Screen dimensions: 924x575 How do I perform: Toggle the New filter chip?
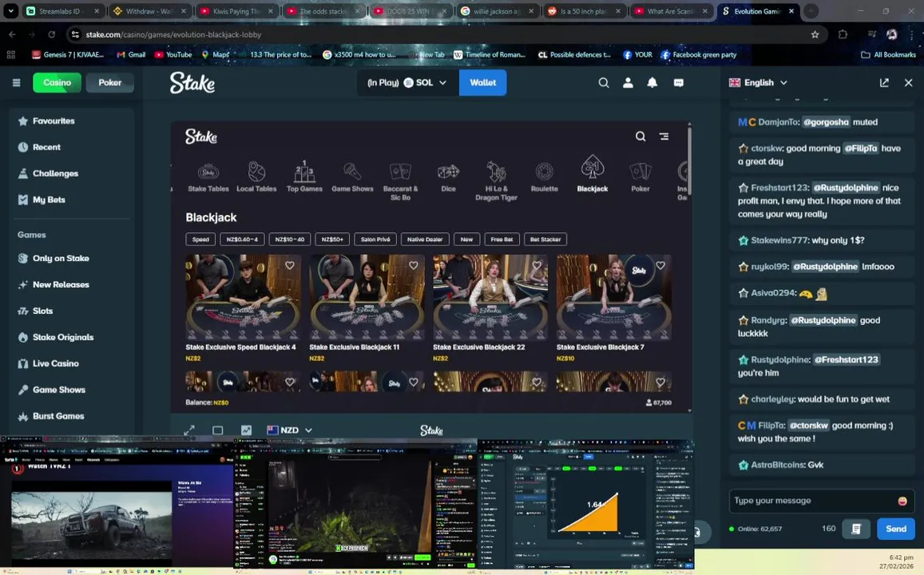click(466, 240)
